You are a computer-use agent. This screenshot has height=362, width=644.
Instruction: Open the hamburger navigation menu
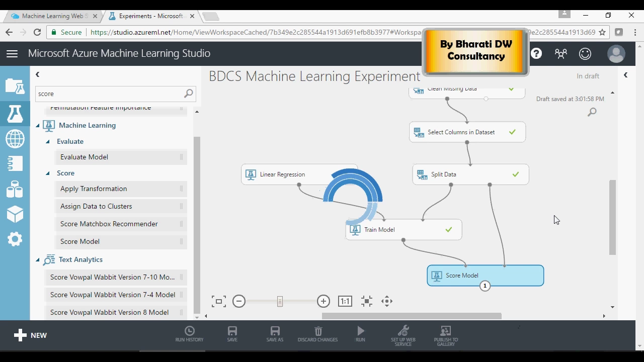pos(12,53)
